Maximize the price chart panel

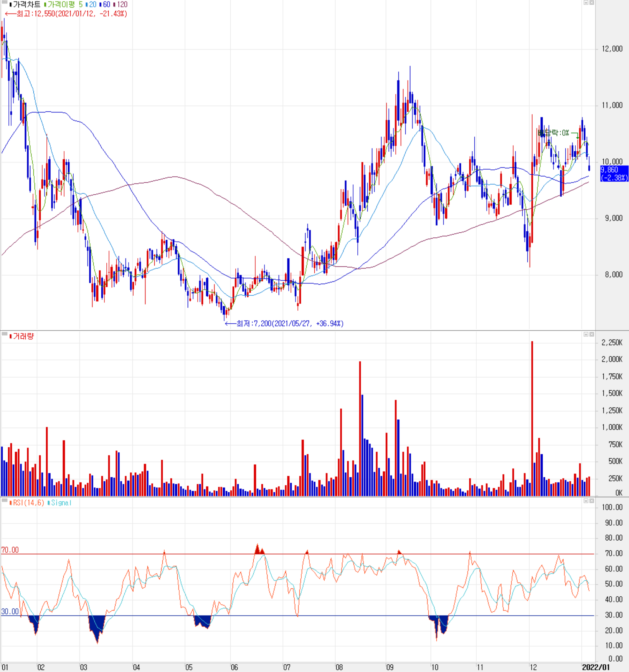[x=586, y=3]
